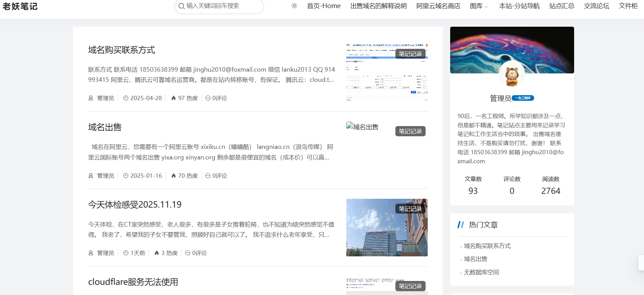Click comment icon on 域名出售 post
The width and height of the screenshot is (644, 295).
click(208, 176)
